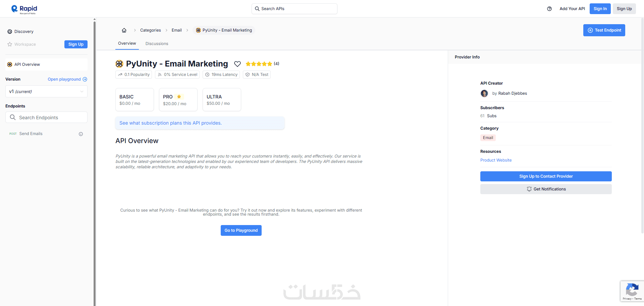The image size is (644, 306).
Task: Click the Search APIs field
Action: point(294,9)
